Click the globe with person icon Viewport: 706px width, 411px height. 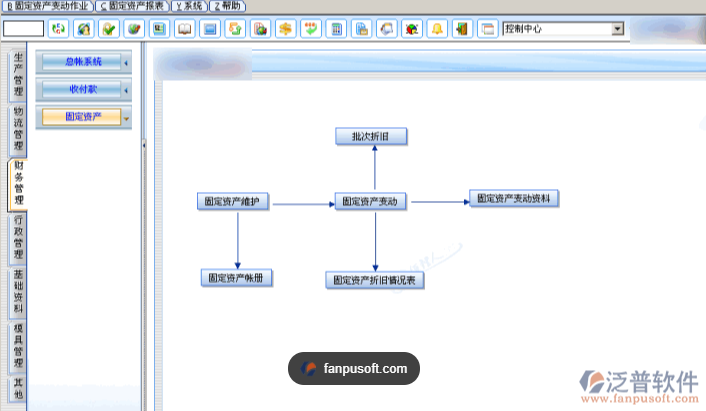coord(84,29)
